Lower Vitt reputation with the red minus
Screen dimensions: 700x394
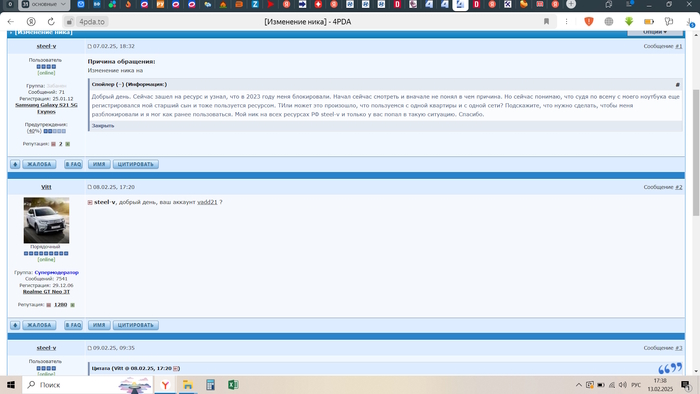(49, 305)
